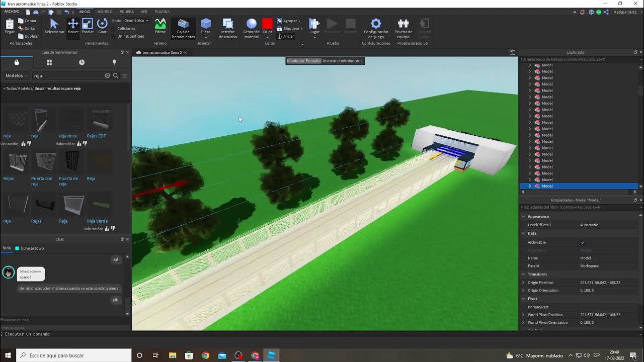Open the Modelos category dropdown
Viewport: 644px width, 362px height.
tap(17, 75)
